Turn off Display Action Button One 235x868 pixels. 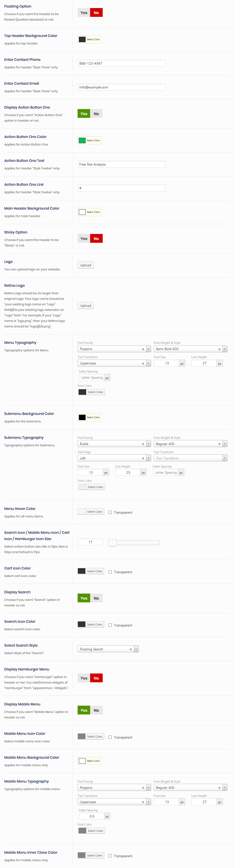tap(96, 114)
